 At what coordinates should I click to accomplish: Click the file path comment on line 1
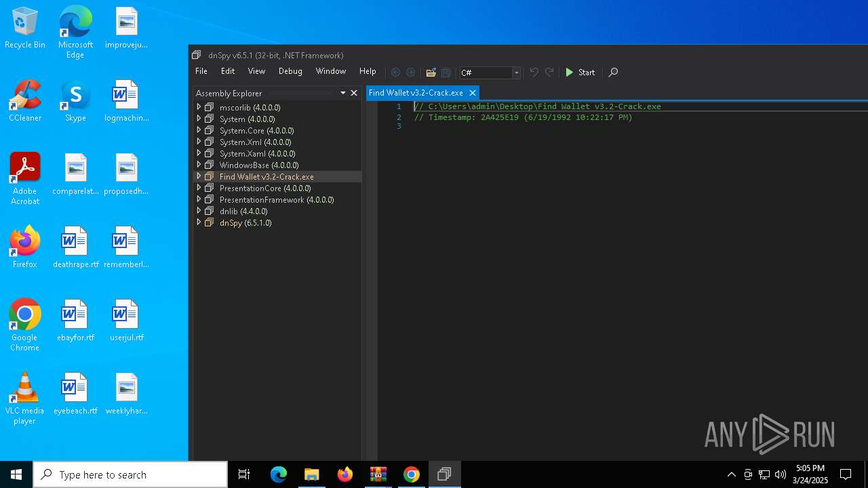coord(538,106)
